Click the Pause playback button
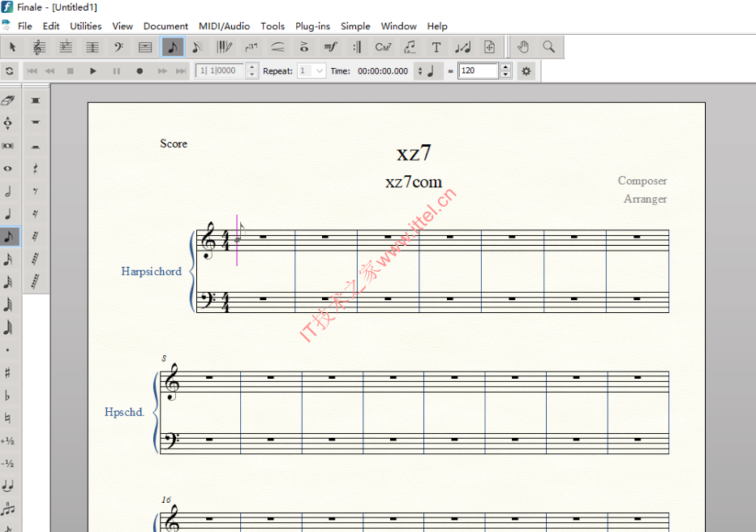 point(116,71)
